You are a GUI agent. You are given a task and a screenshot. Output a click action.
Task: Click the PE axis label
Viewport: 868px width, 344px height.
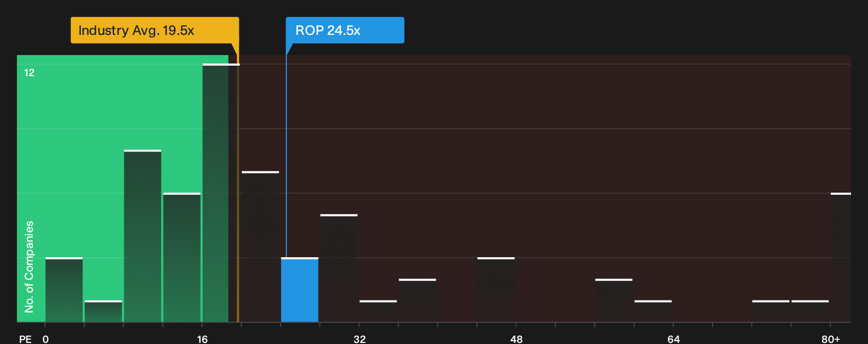coord(25,339)
